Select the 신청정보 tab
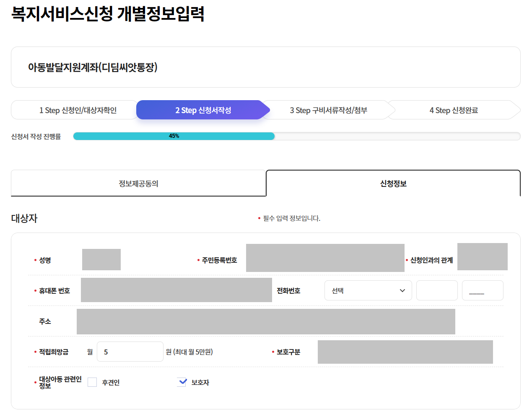Viewport: 532px width, 414px height. (x=393, y=183)
